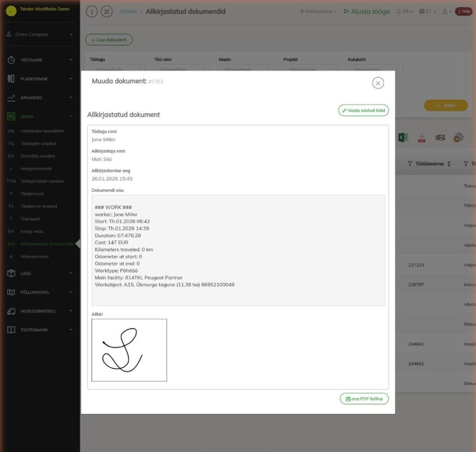Expand the HOOLDUSMOODUL sidebar section
The height and width of the screenshot is (452, 476).
[x=40, y=311]
